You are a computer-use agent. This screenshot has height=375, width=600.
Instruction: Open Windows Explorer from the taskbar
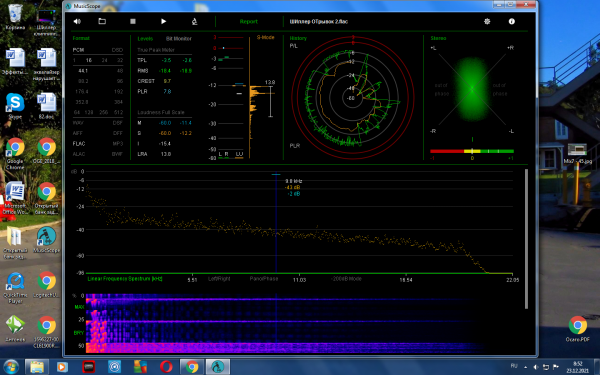pos(37,367)
